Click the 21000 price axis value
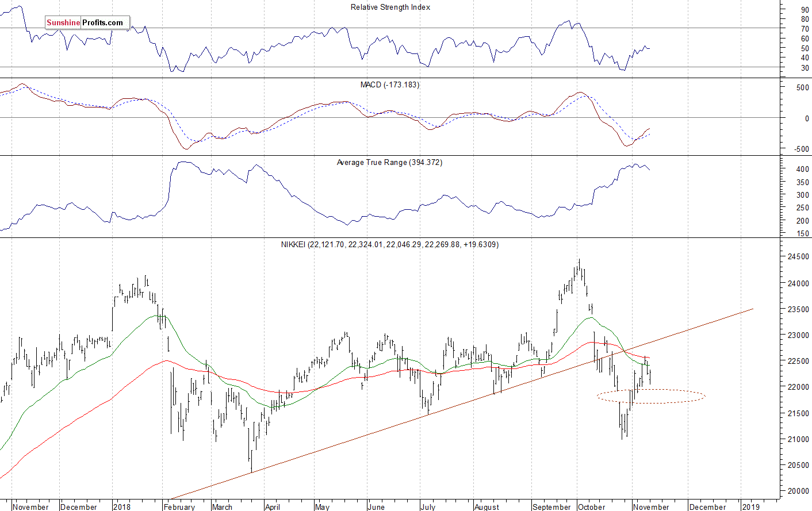 click(798, 439)
